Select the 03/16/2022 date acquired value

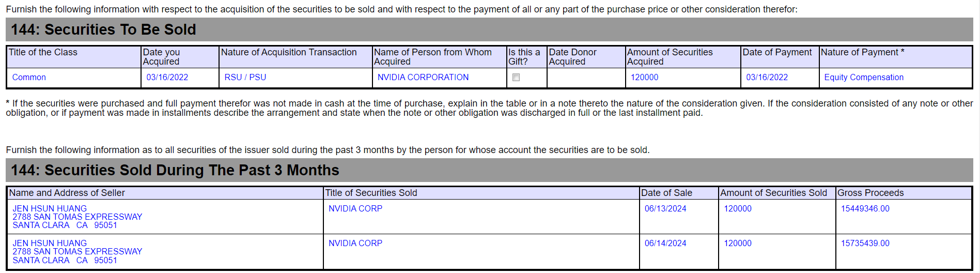(x=167, y=78)
